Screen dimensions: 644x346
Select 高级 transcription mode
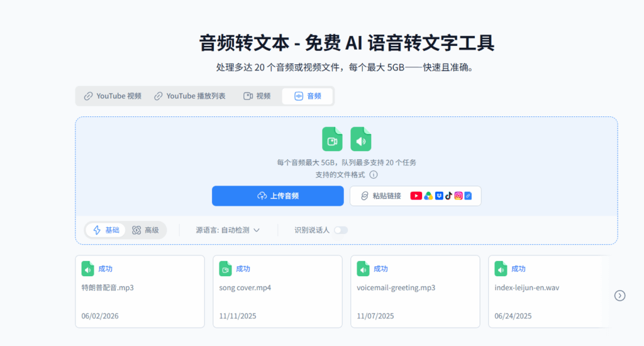click(145, 230)
